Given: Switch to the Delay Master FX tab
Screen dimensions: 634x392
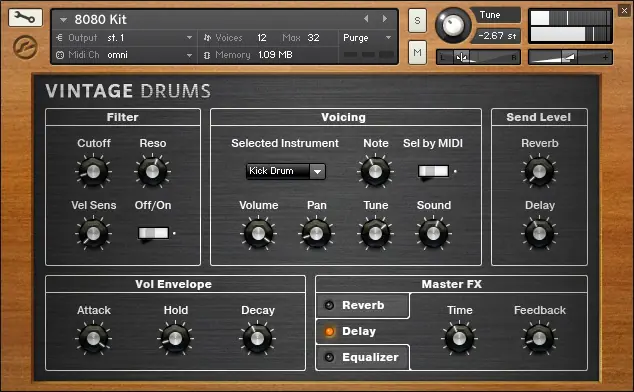Looking at the screenshot, I should (x=359, y=331).
